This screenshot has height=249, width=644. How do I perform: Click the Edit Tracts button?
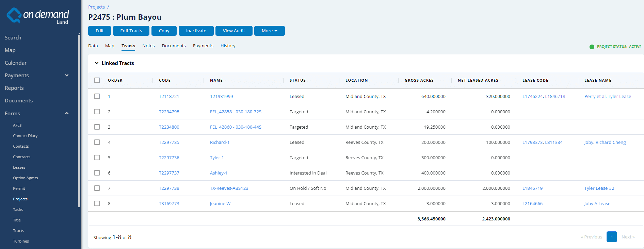pos(131,31)
